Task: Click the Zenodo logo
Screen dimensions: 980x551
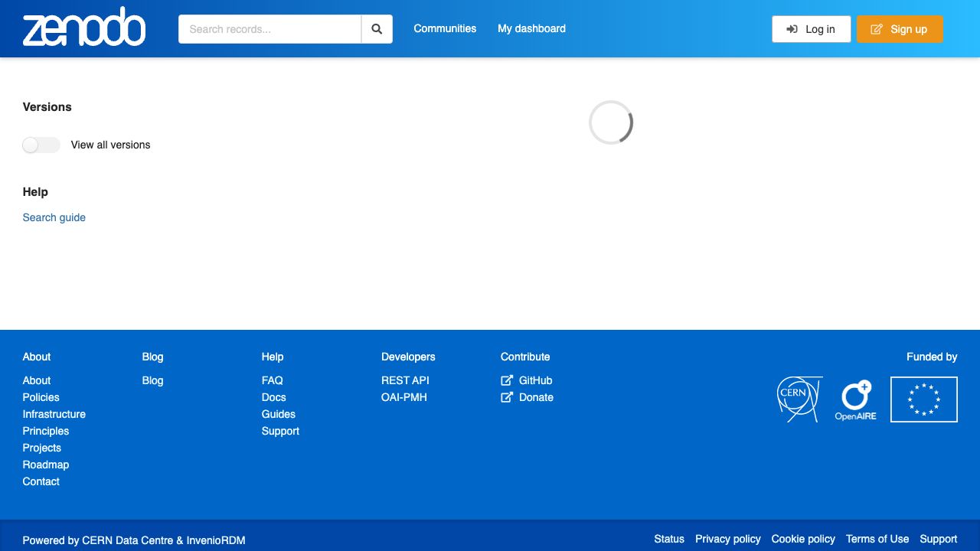Action: coord(84,28)
